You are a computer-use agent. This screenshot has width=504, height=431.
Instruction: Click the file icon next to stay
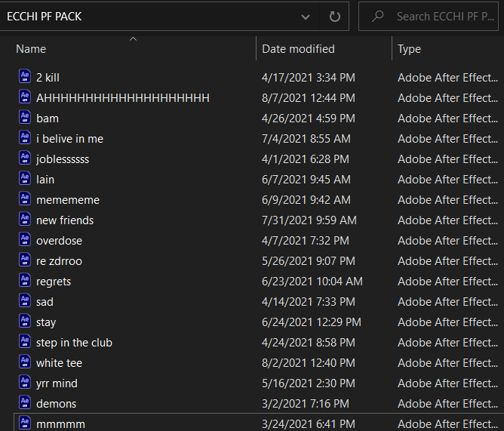25,322
